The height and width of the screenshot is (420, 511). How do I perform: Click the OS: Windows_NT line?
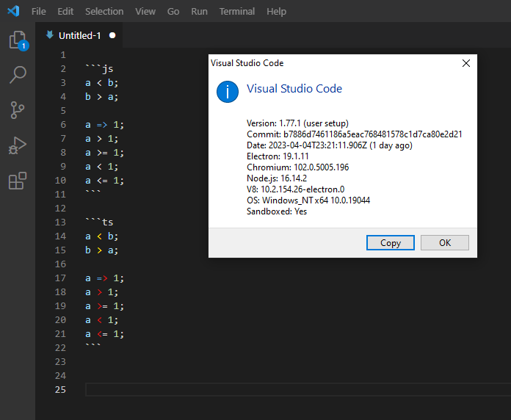(308, 200)
